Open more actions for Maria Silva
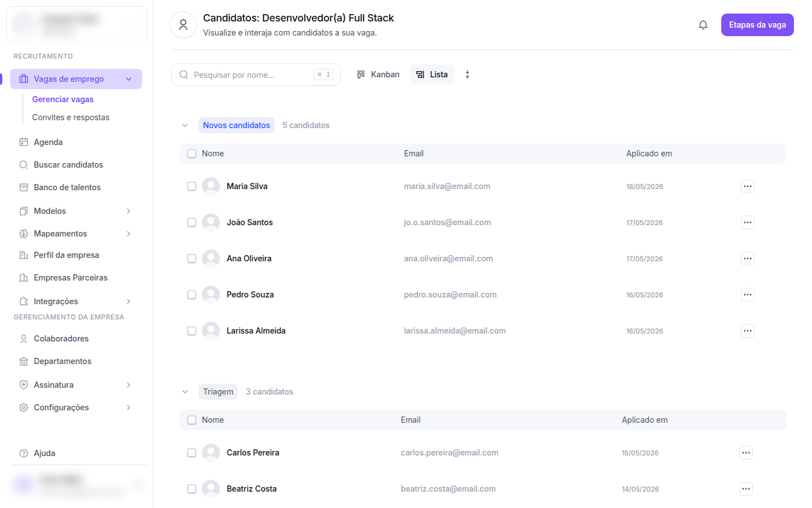This screenshot has width=812, height=508. point(748,186)
